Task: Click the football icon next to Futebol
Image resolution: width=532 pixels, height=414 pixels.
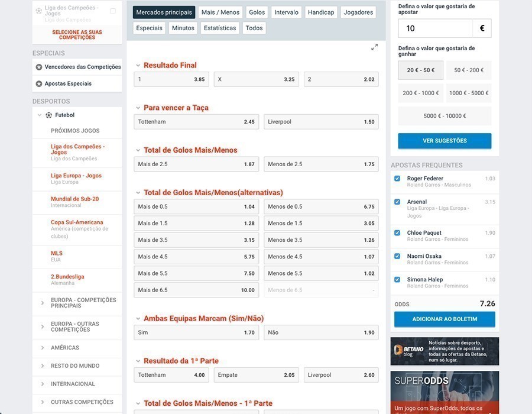Action: 49,115
